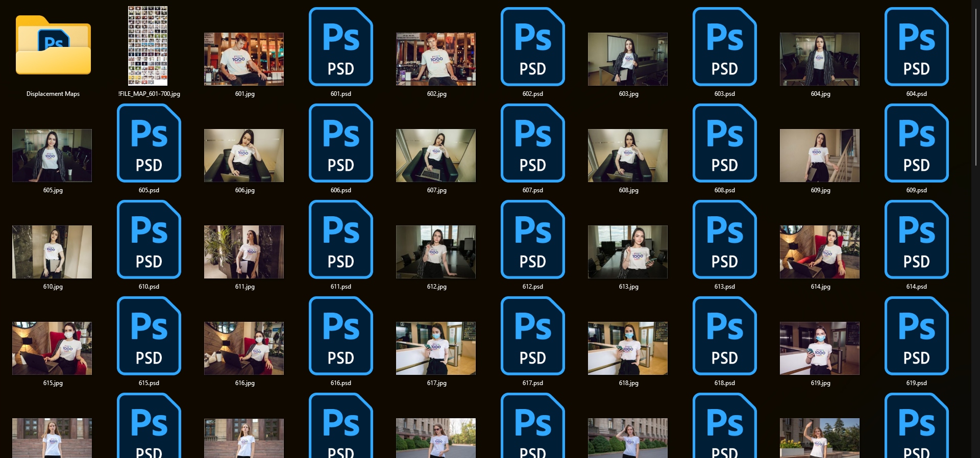
Task: Select the 601.jpg image thumbnail
Action: 244,59
